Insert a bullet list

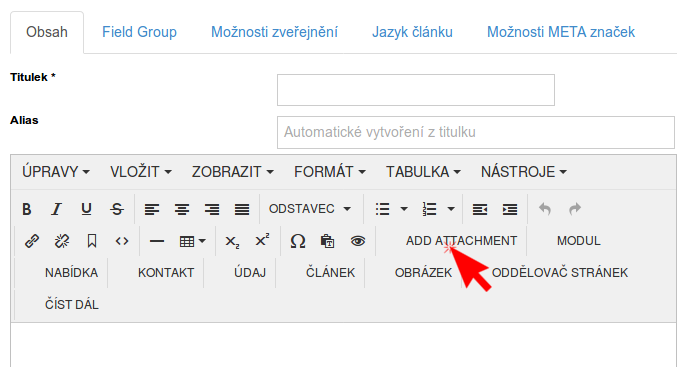382,209
